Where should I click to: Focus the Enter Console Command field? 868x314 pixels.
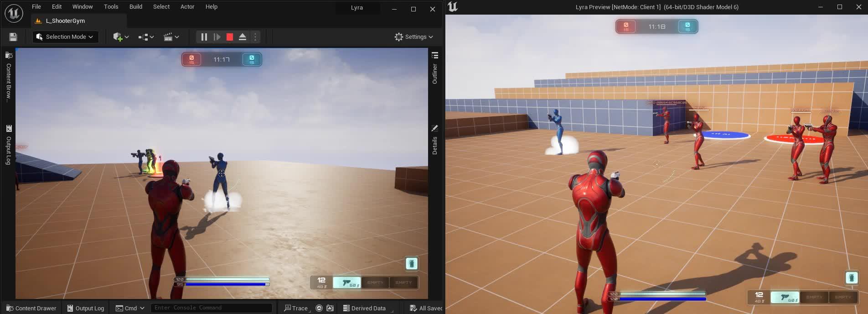[x=212, y=308]
